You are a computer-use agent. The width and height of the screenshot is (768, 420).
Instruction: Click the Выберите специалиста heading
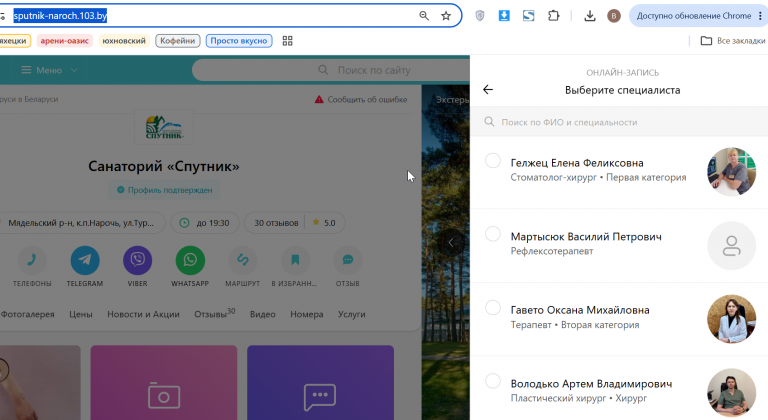click(x=623, y=90)
